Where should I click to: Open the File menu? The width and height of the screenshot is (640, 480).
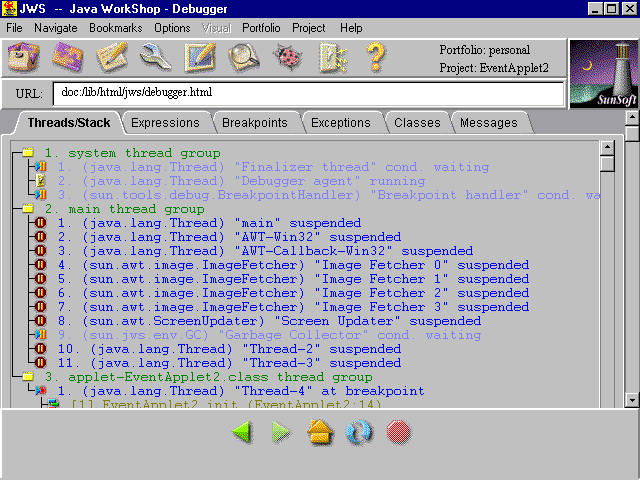pyautogui.click(x=14, y=28)
